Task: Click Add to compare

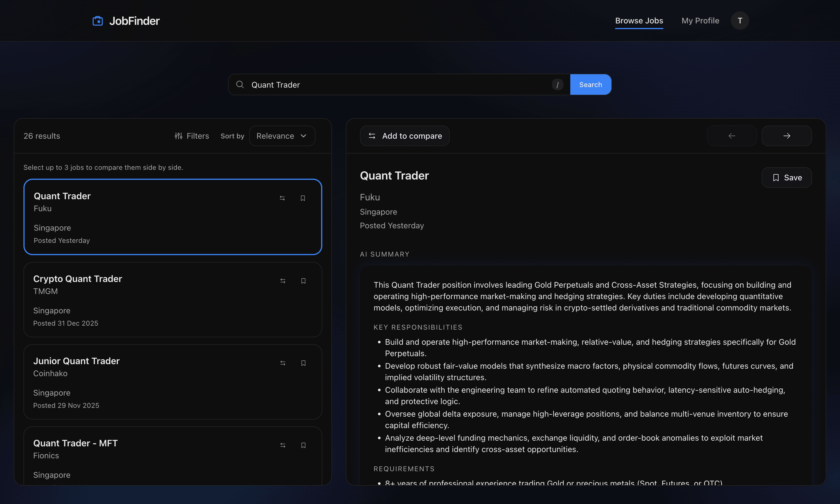Action: (x=404, y=136)
